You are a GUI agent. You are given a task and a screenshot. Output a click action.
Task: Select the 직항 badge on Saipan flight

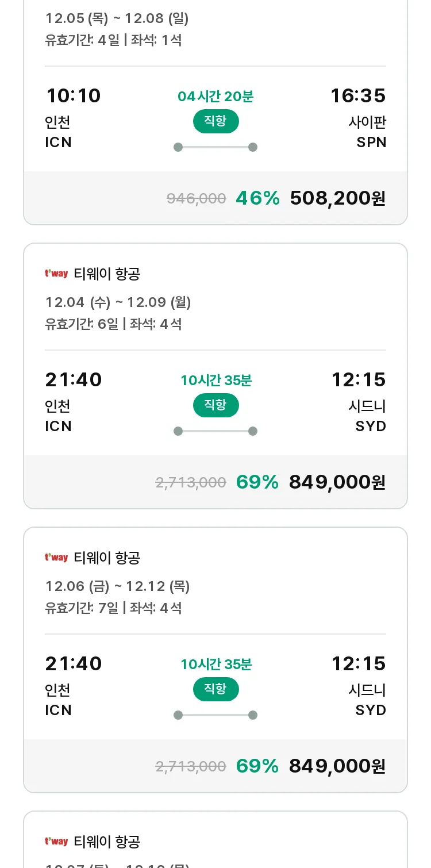215,121
